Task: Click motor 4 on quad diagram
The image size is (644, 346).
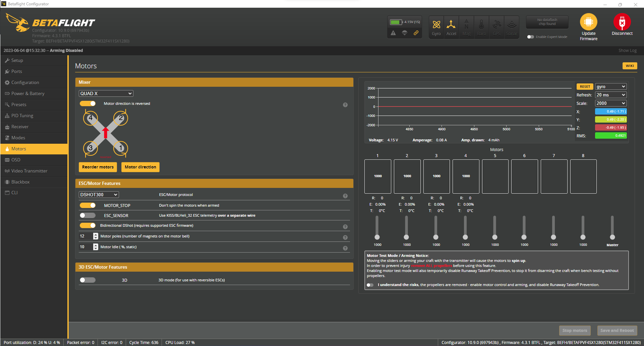Action: point(91,118)
